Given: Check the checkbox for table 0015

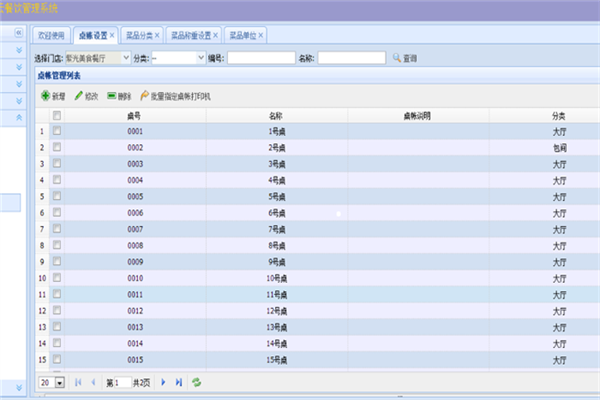Looking at the screenshot, I should (57, 359).
